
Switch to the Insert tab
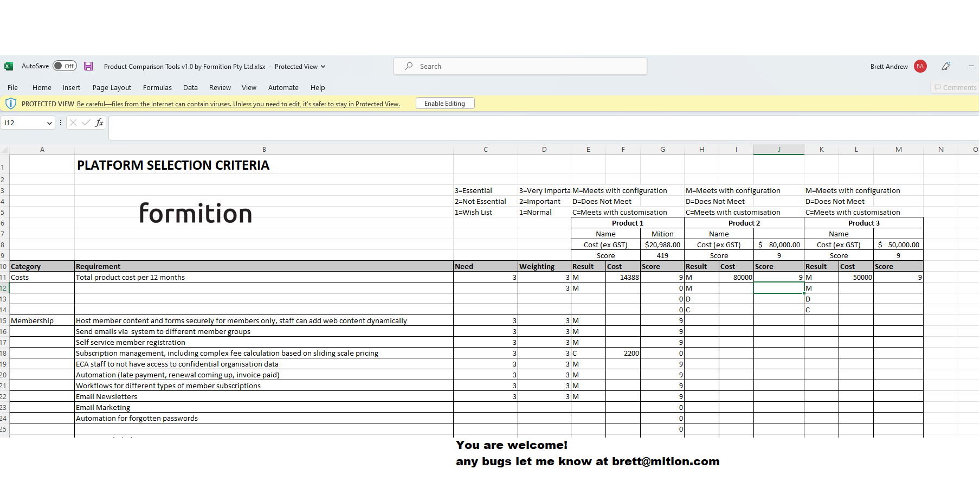pos(71,87)
